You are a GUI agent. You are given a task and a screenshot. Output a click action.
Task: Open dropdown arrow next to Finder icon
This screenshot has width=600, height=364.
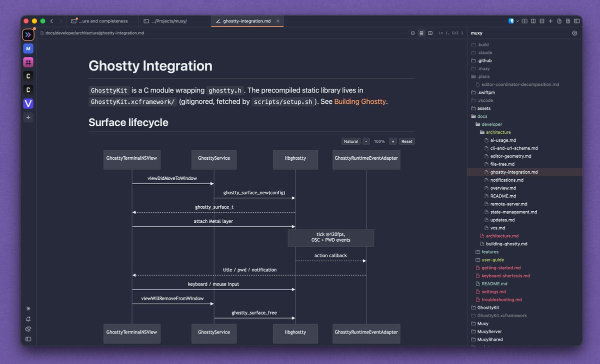(x=517, y=21)
